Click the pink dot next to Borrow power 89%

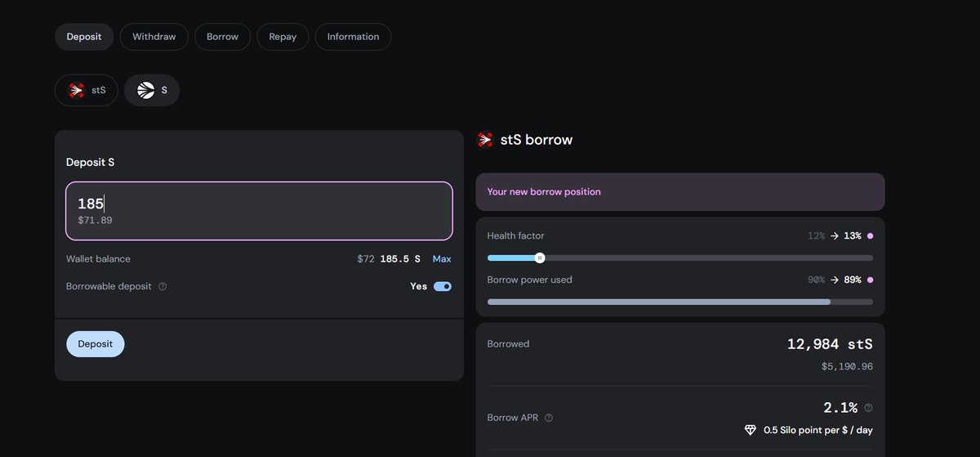point(870,280)
